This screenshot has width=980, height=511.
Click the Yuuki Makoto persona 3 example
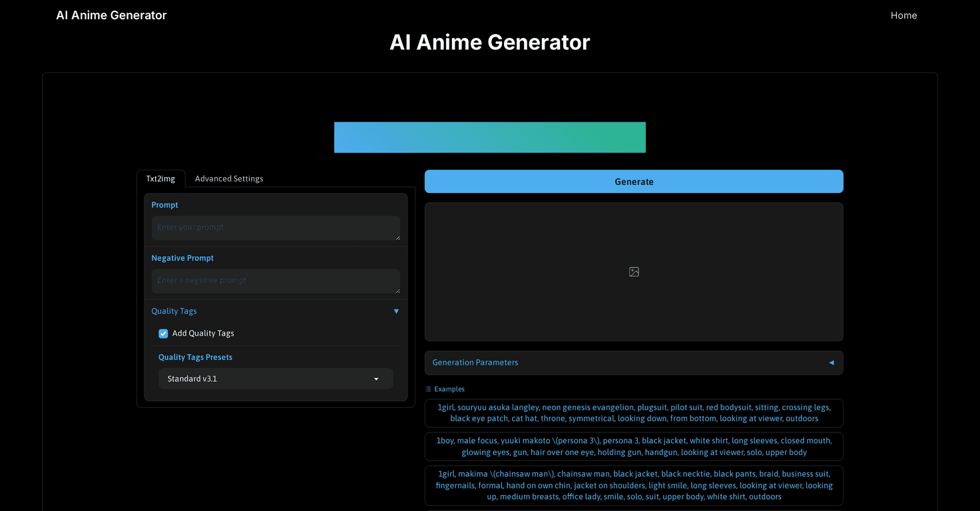pos(633,446)
